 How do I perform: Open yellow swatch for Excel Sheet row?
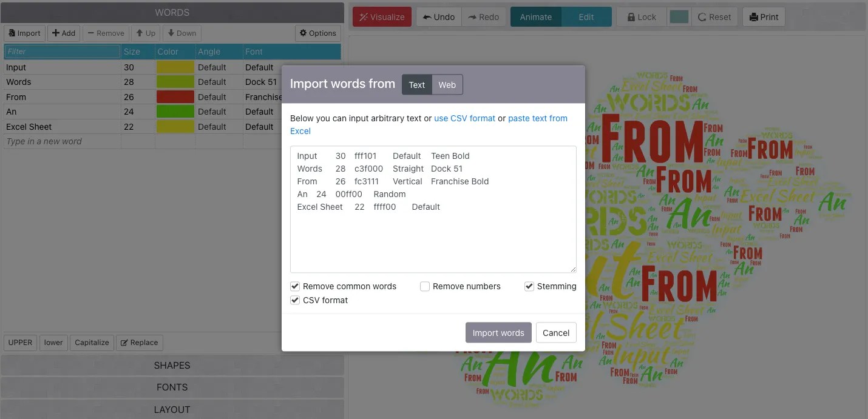coord(175,127)
